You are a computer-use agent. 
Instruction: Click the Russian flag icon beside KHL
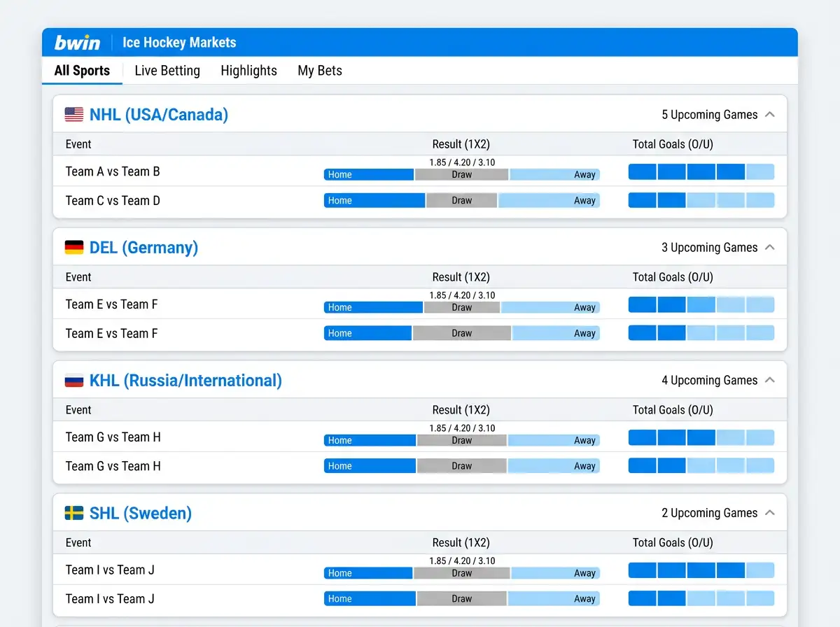click(74, 381)
